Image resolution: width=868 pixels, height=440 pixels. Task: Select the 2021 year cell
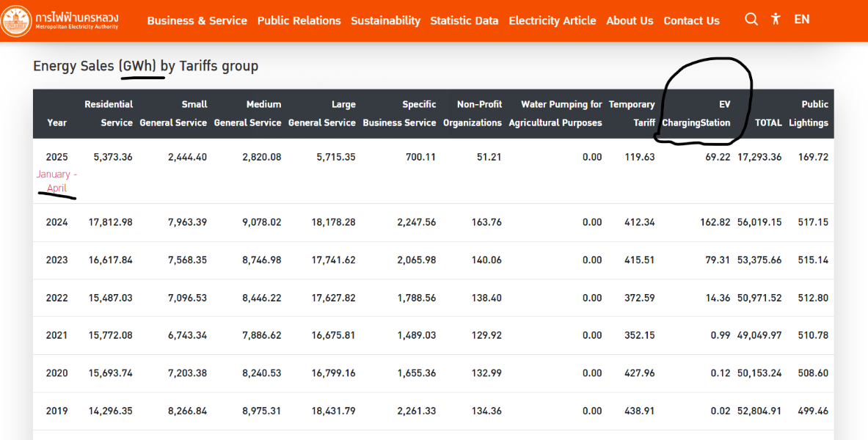pyautogui.click(x=57, y=335)
